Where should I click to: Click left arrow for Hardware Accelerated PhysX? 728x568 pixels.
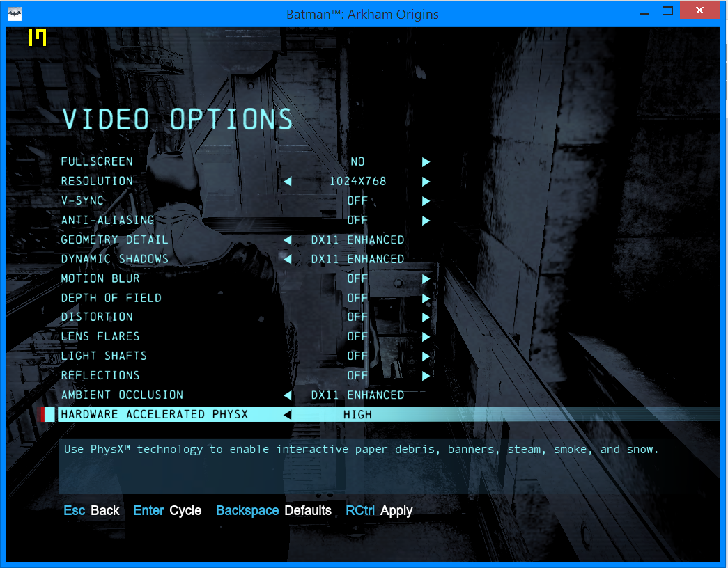coord(287,415)
